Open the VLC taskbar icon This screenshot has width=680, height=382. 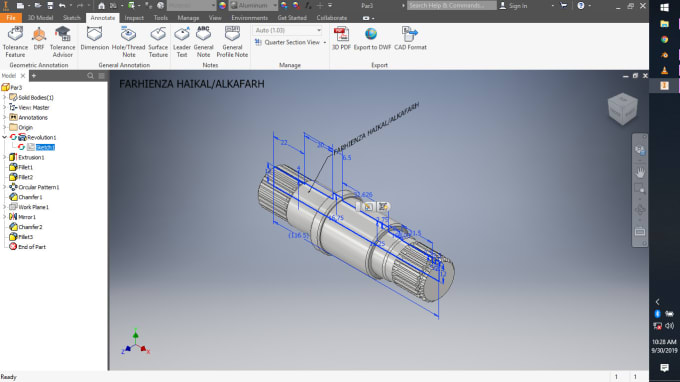click(x=664, y=70)
